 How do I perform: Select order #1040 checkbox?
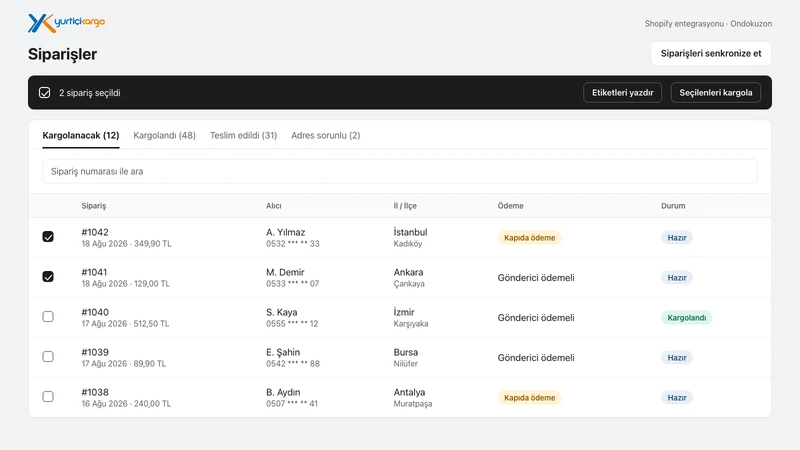click(x=48, y=317)
